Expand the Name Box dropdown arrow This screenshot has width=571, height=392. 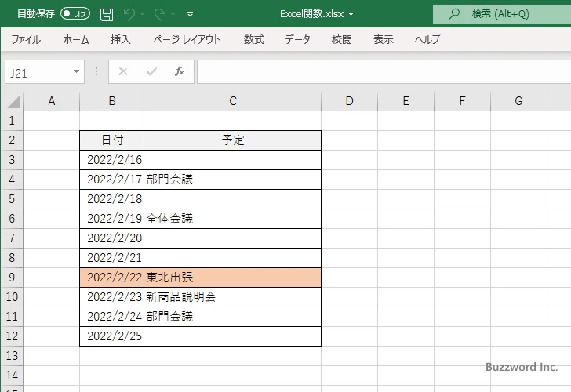click(77, 71)
